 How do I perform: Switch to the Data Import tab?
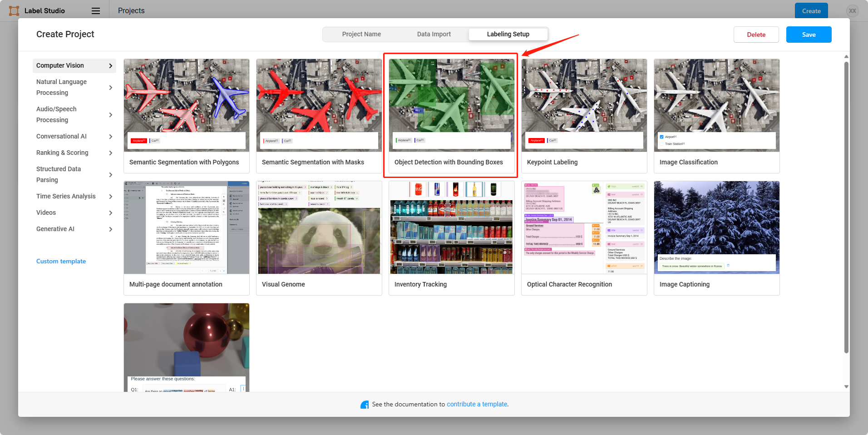click(434, 34)
